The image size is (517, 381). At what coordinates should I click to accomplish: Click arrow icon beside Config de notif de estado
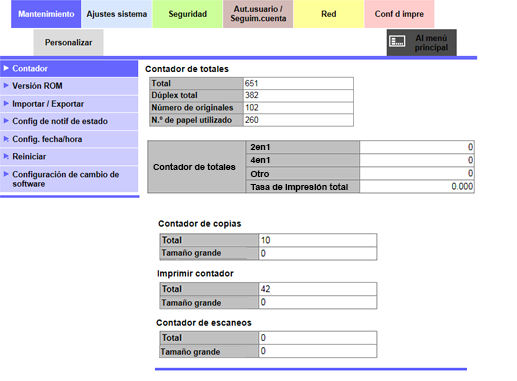(x=6, y=121)
